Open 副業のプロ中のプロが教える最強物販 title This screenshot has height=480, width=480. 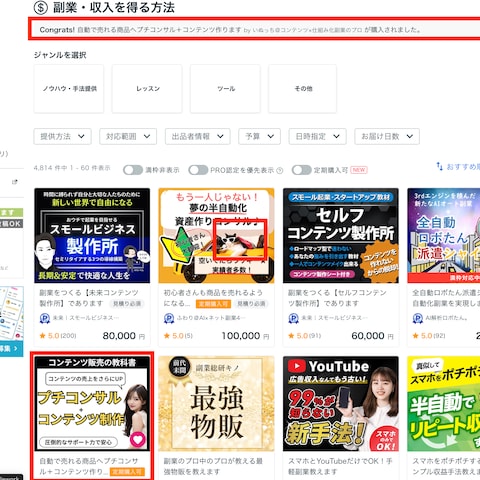[x=213, y=466]
